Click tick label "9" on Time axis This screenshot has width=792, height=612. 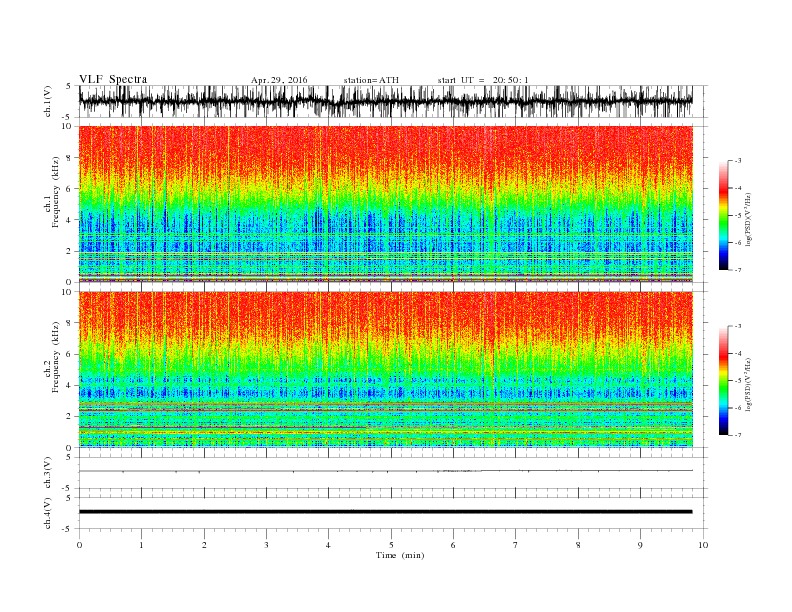(640, 545)
